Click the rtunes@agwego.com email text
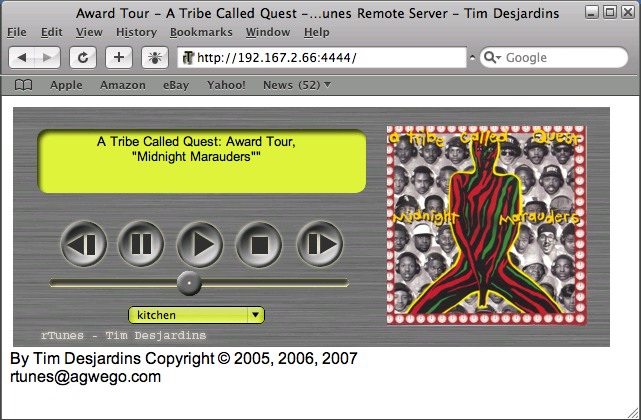Viewport: 641px width, 420px height. 85,377
